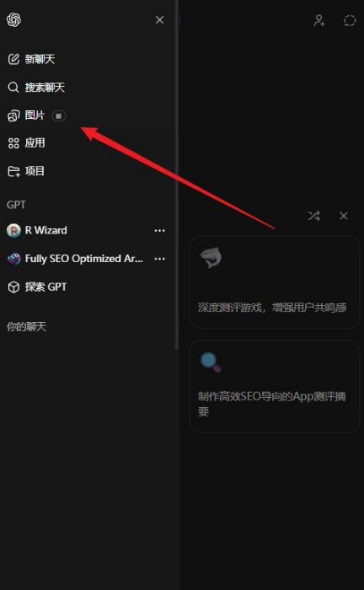Close the sidebar with the X icon
The image size is (364, 590).
[159, 19]
